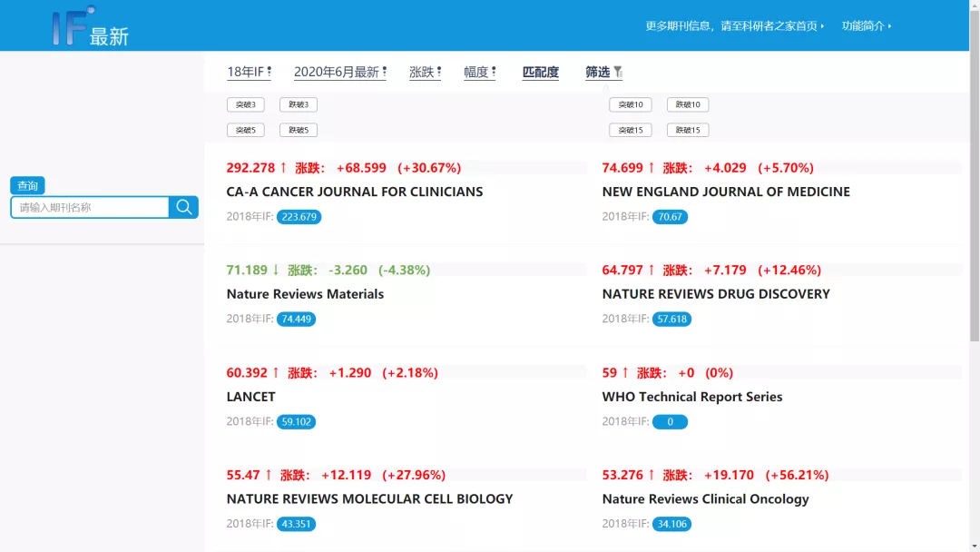Click the (+30.67%) change percentage
Image resolution: width=980 pixels, height=552 pixels.
[429, 168]
